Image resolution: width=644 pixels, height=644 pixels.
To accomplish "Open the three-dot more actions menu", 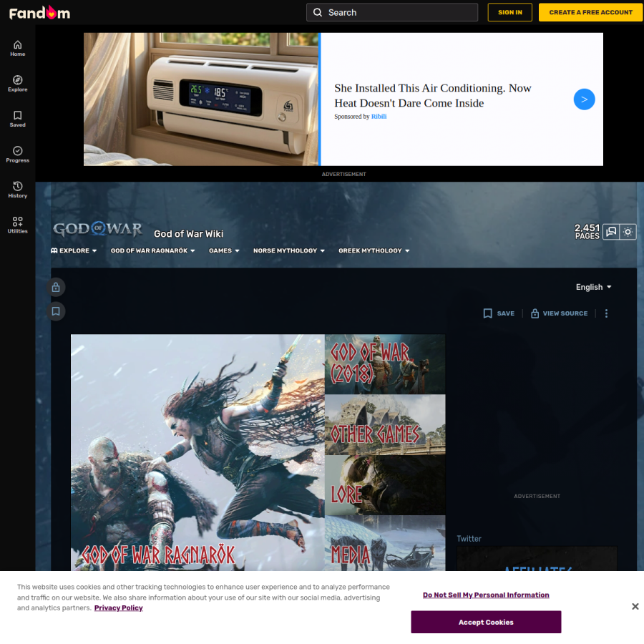I will pyautogui.click(x=606, y=313).
